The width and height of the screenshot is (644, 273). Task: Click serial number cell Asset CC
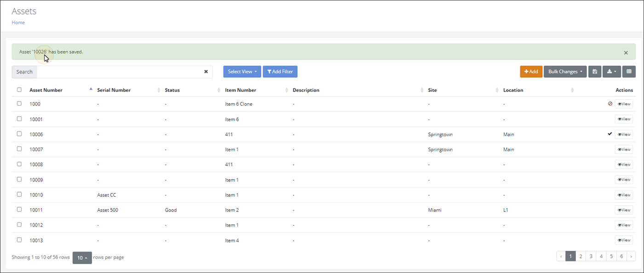[x=107, y=195]
